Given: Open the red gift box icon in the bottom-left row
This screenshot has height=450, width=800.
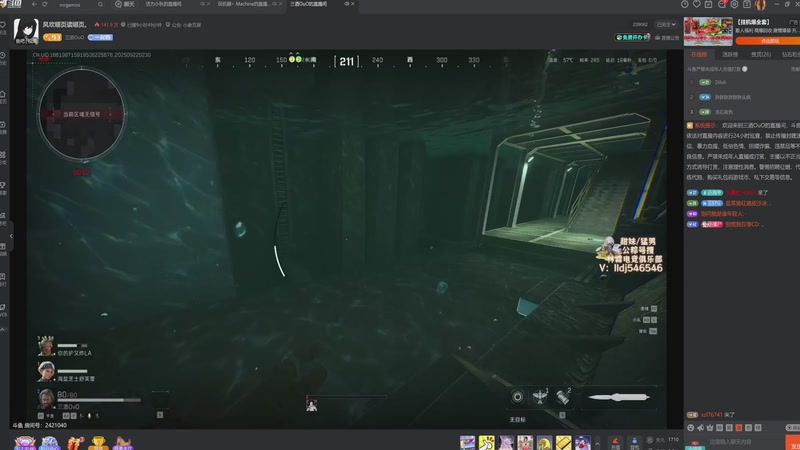Looking at the screenshot, I should (74, 442).
